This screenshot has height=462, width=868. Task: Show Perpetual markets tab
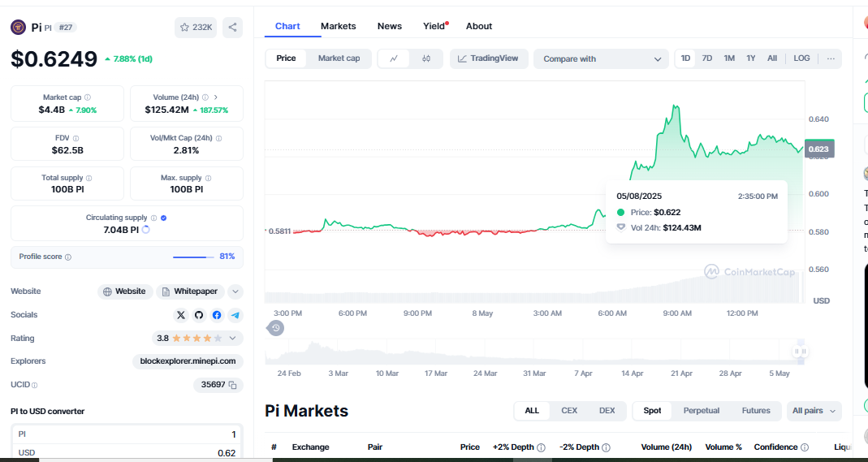pos(702,411)
